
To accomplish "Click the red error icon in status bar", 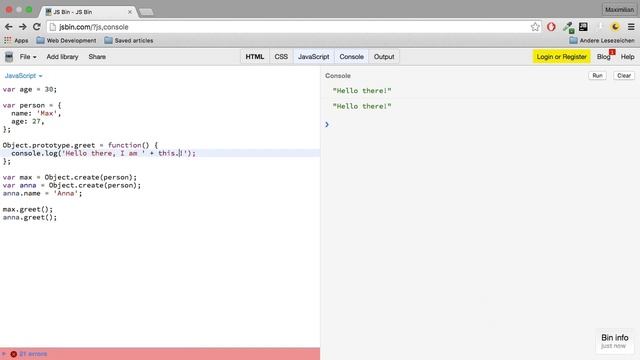I will coord(13,354).
